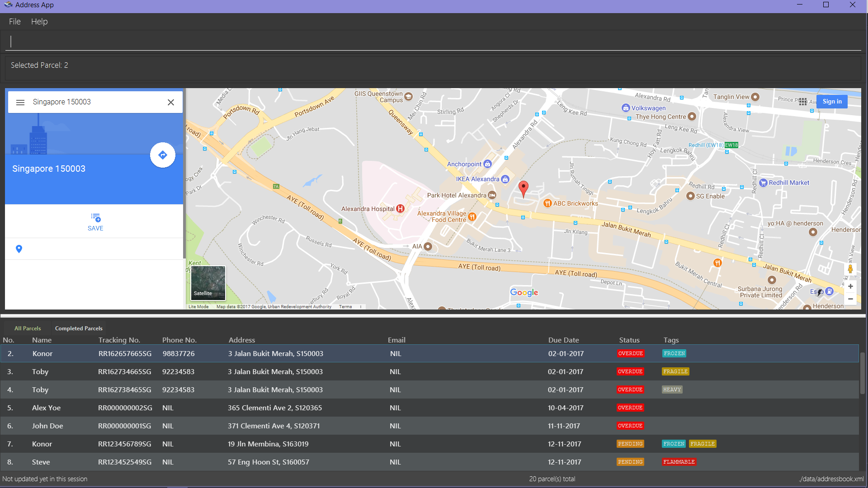Viewport: 868px width, 488px height.
Task: Save the Singapore 150003 location
Action: pos(95,222)
